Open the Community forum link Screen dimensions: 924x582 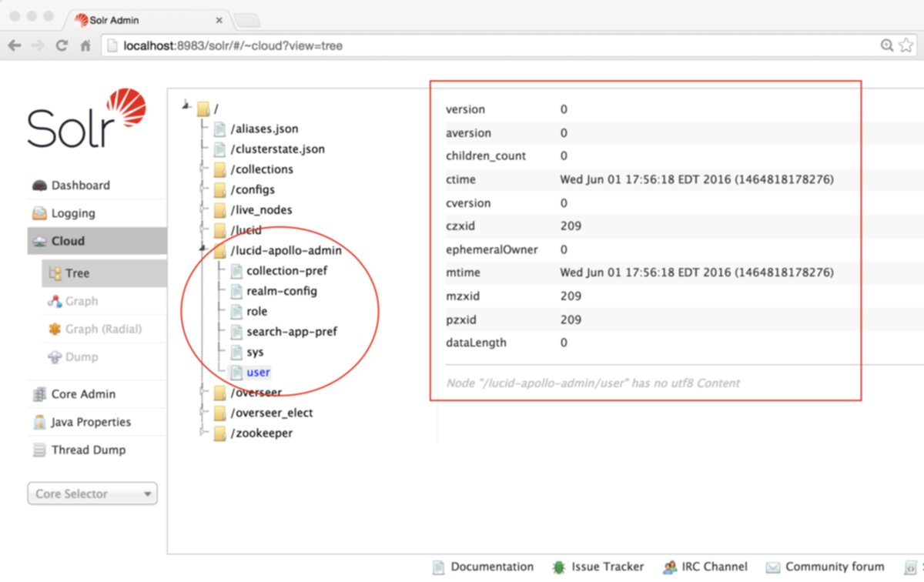[835, 567]
